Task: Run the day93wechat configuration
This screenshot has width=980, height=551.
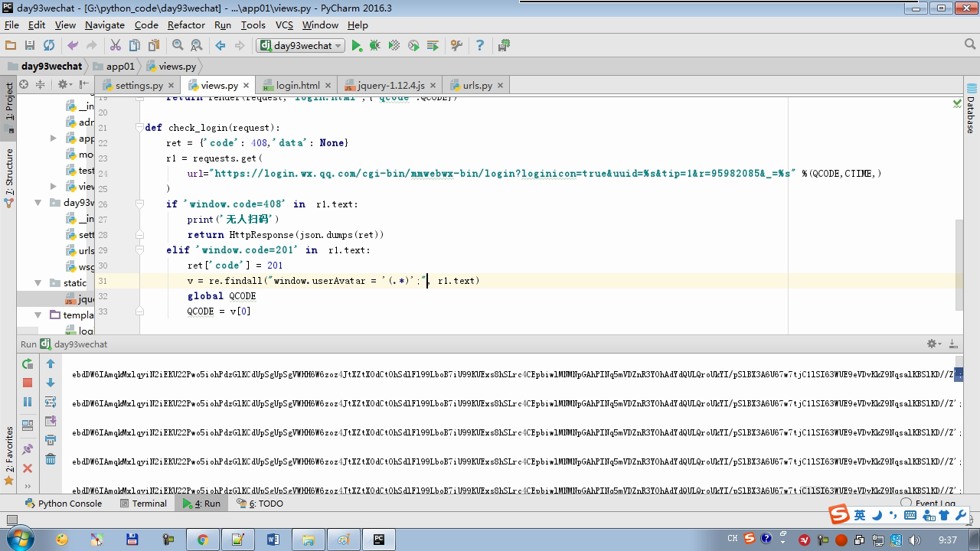Action: click(x=356, y=46)
